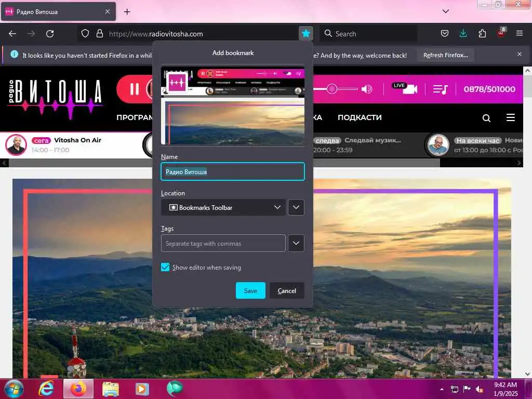The height and width of the screenshot is (399, 532).
Task: Open the tracking protection shield icon
Action: [x=85, y=34]
